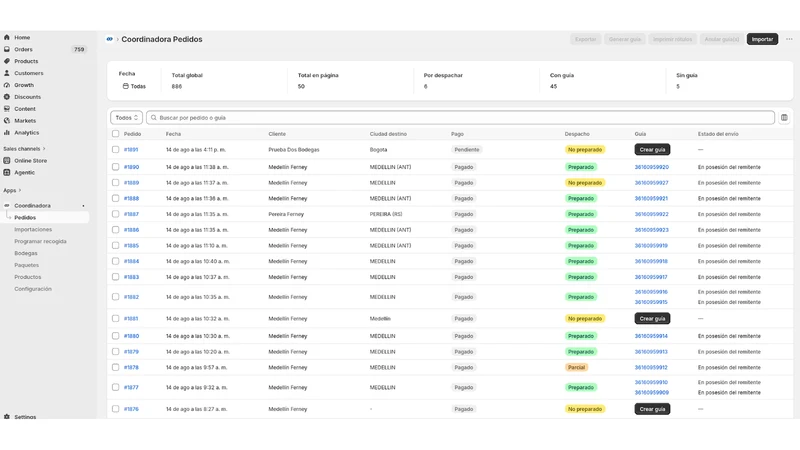800x450 pixels.
Task: Click the search magnifier icon
Action: [154, 118]
